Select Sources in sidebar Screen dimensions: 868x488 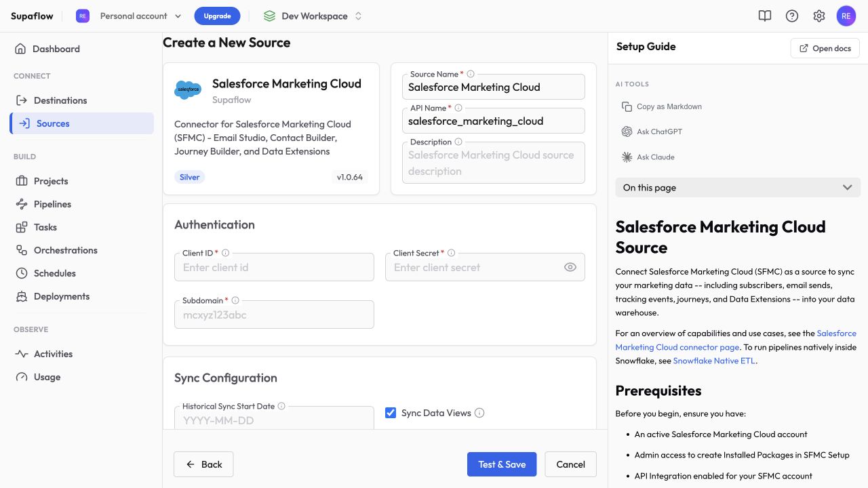click(81, 123)
